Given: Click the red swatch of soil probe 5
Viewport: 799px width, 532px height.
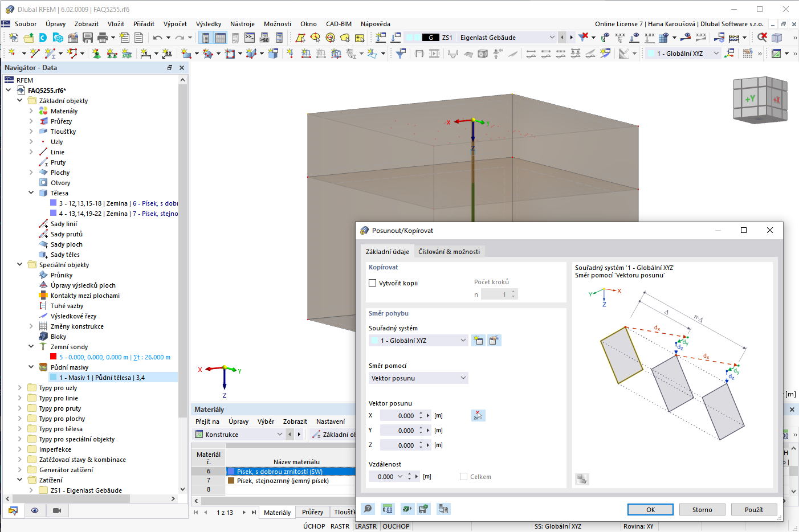Looking at the screenshot, I should (54, 357).
